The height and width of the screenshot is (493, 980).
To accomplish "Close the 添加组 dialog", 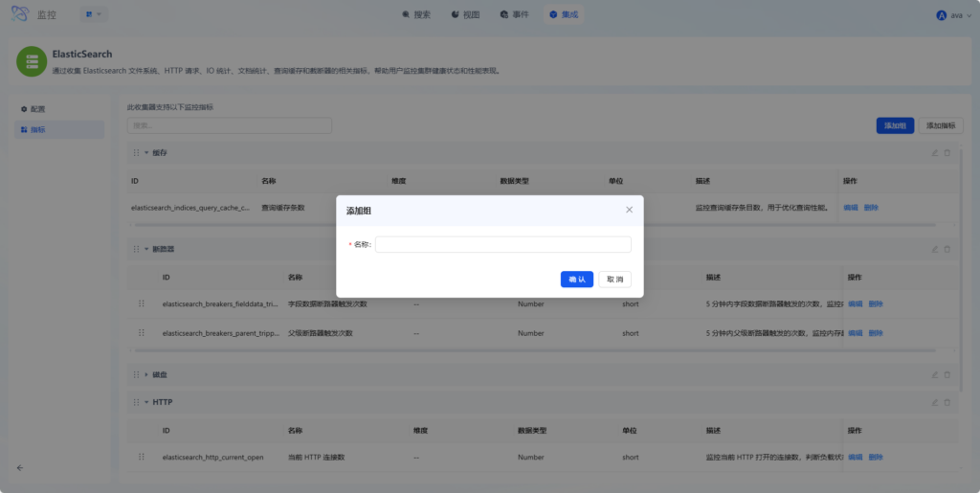I will pyautogui.click(x=629, y=210).
